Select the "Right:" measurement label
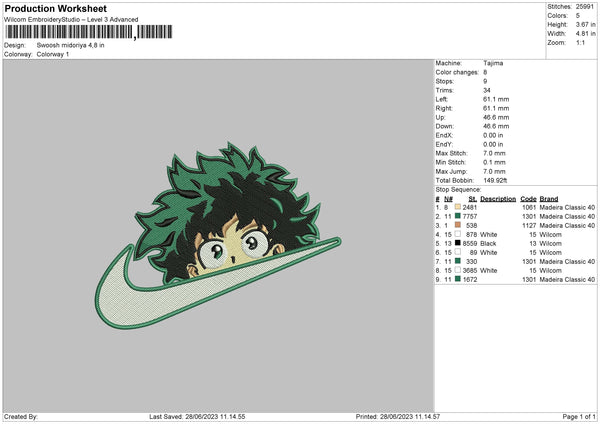 pos(444,108)
